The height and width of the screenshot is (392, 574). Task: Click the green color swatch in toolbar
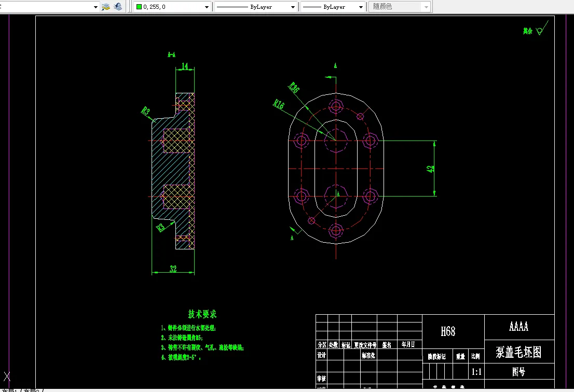pos(139,7)
